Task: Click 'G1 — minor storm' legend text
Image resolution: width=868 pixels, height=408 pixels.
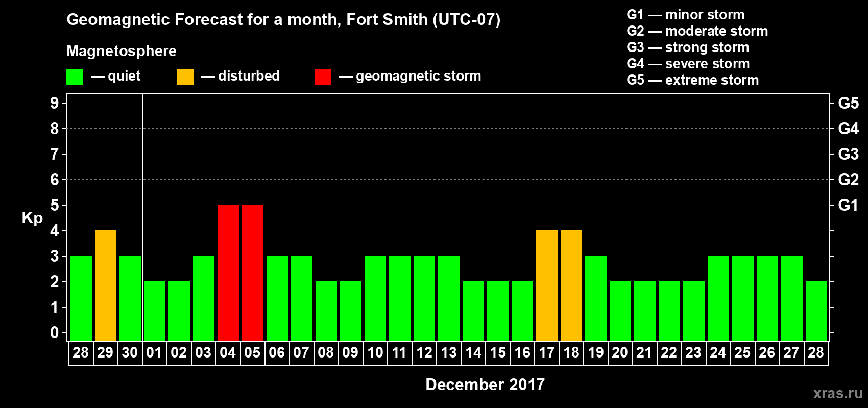Action: click(686, 15)
